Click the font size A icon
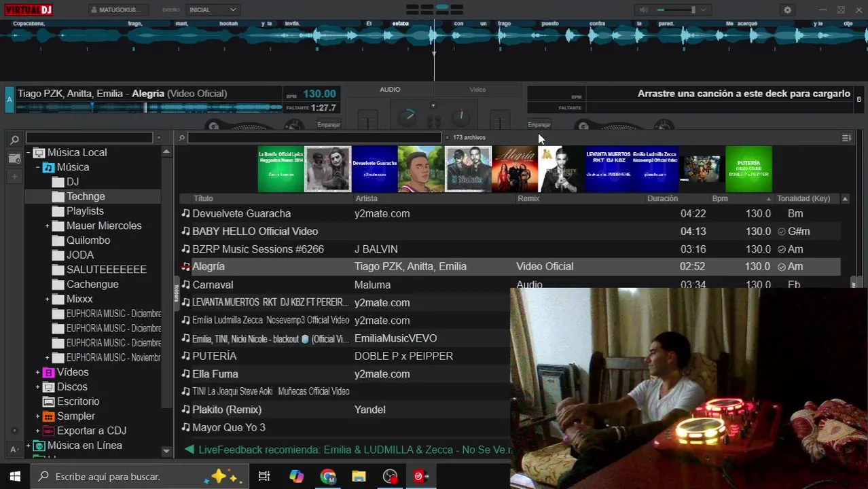 14,449
